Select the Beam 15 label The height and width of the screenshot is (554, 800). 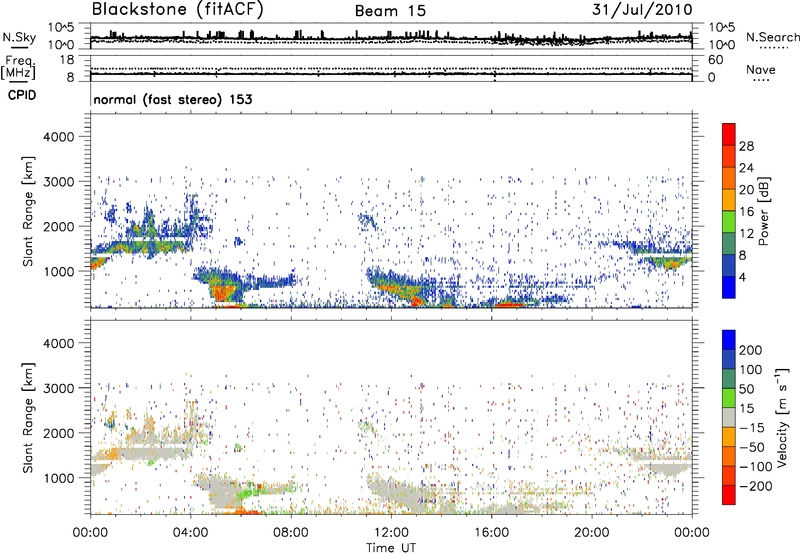[x=390, y=11]
